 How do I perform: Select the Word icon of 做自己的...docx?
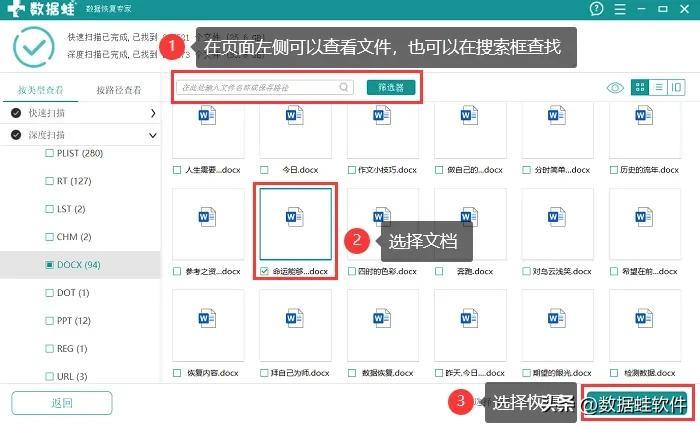(x=469, y=115)
